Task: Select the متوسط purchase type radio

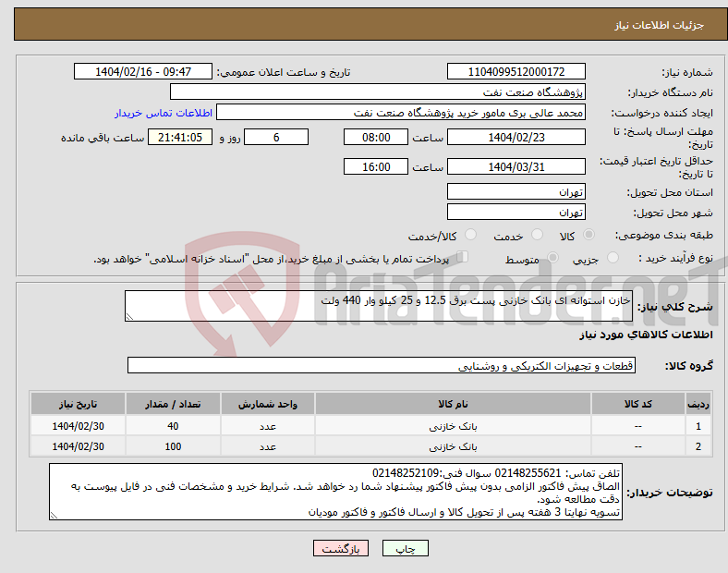Action: click(552, 257)
